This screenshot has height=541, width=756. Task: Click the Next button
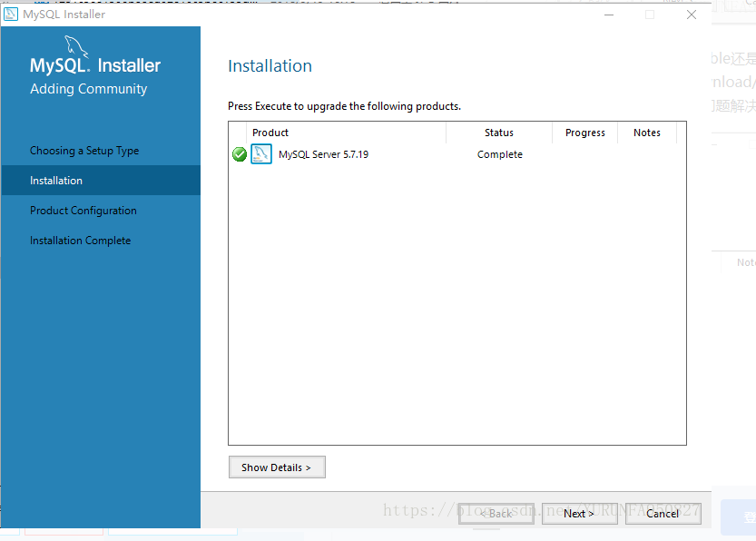pos(580,514)
